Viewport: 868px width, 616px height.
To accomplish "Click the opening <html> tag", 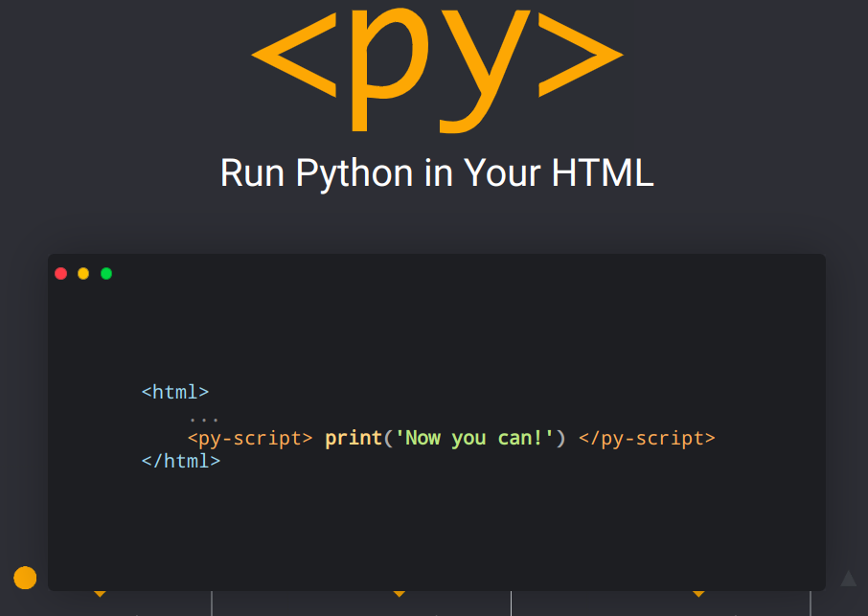I will [175, 392].
